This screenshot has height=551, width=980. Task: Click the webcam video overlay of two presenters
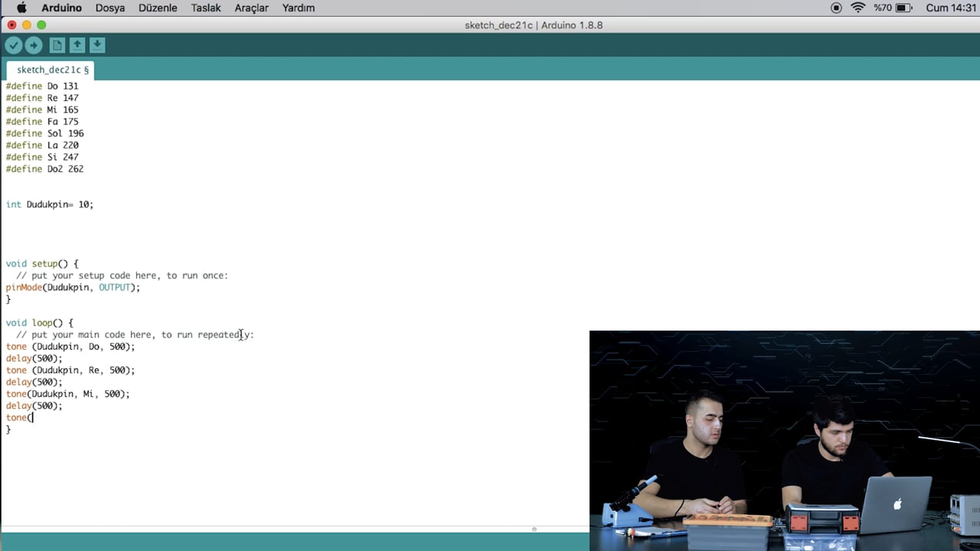pyautogui.click(x=785, y=441)
